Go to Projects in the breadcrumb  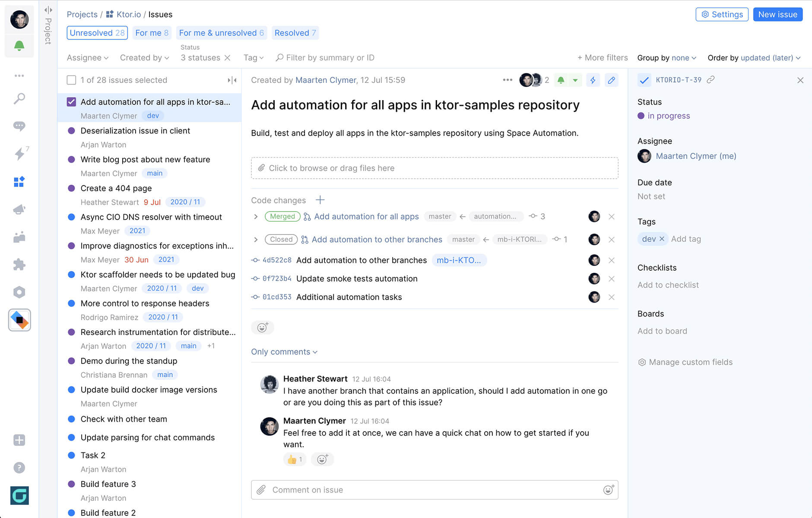(x=82, y=14)
